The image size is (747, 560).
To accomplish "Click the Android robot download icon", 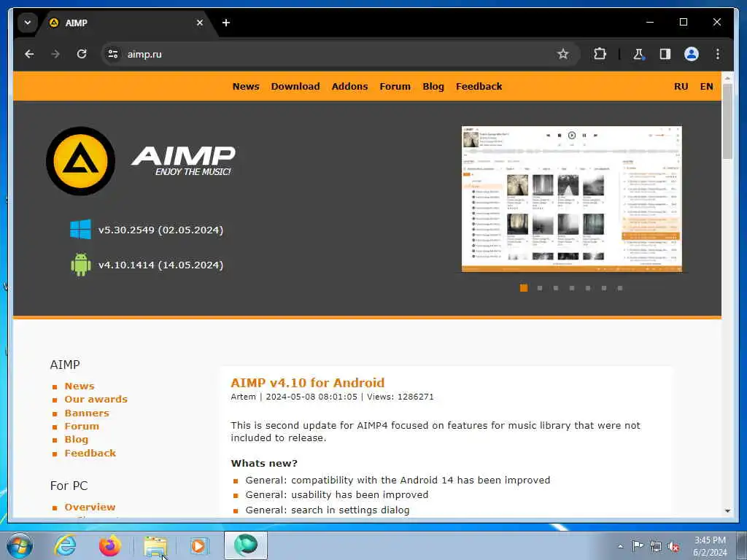I will coord(80,265).
